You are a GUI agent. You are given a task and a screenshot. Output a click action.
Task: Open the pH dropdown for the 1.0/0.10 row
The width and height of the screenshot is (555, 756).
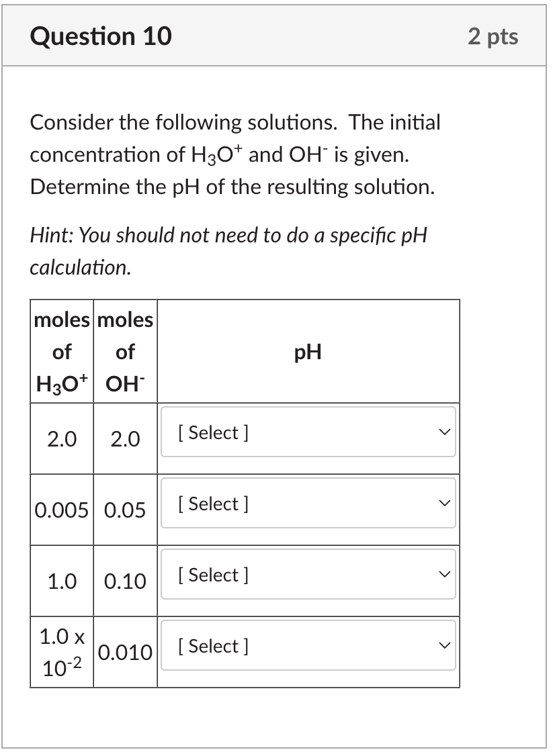[x=308, y=575]
